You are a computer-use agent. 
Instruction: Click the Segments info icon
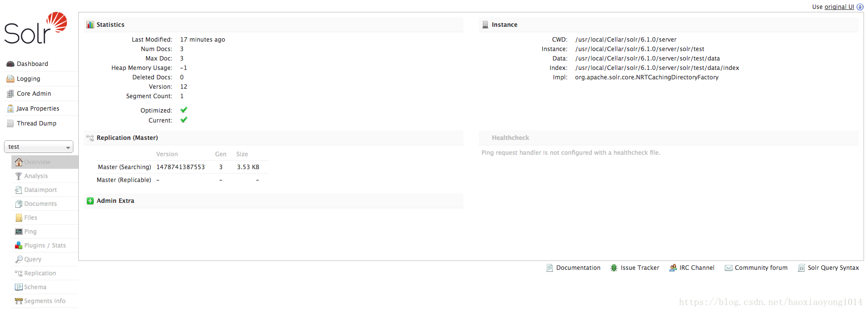click(19, 301)
